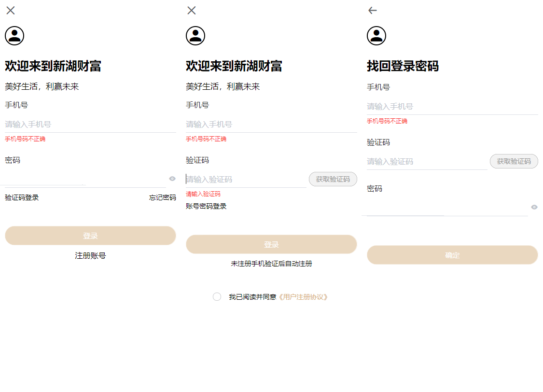Click 登录 button on verification code login screen
The width and height of the screenshot is (543, 392).
271,244
